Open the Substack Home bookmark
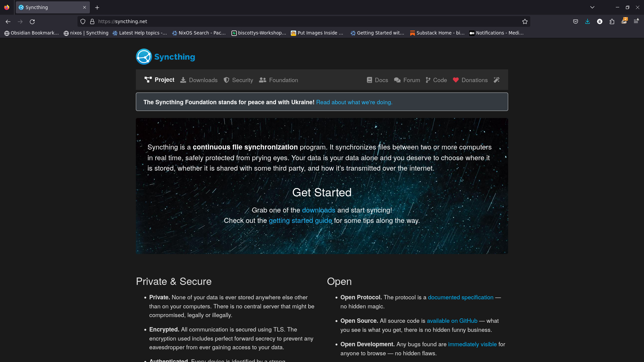 pyautogui.click(x=437, y=33)
